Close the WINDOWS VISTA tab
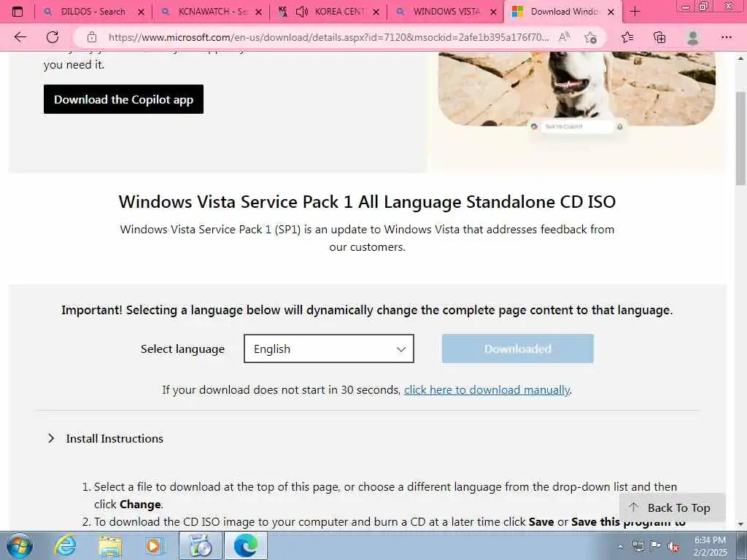The image size is (747, 560). [x=494, y=12]
